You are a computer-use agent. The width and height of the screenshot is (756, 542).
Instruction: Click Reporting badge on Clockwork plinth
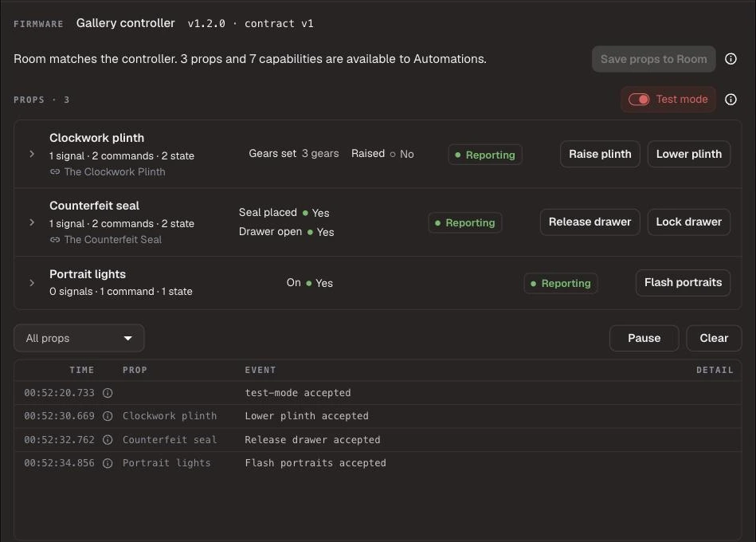[485, 155]
